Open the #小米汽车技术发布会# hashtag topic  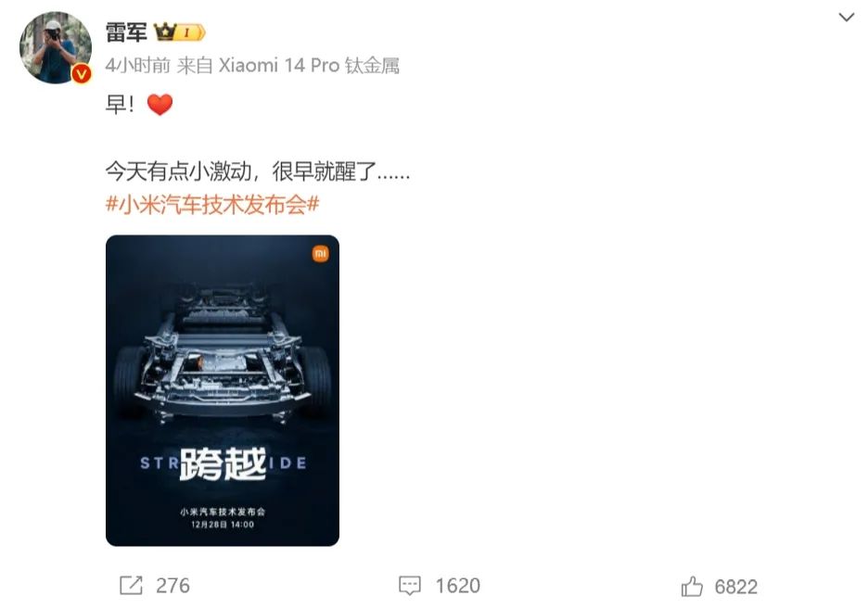(x=212, y=205)
